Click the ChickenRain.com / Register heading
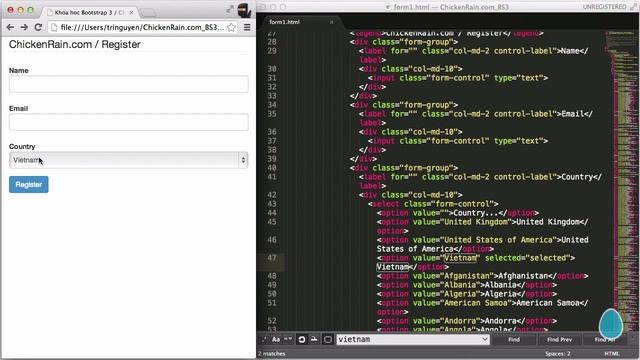 [x=75, y=44]
